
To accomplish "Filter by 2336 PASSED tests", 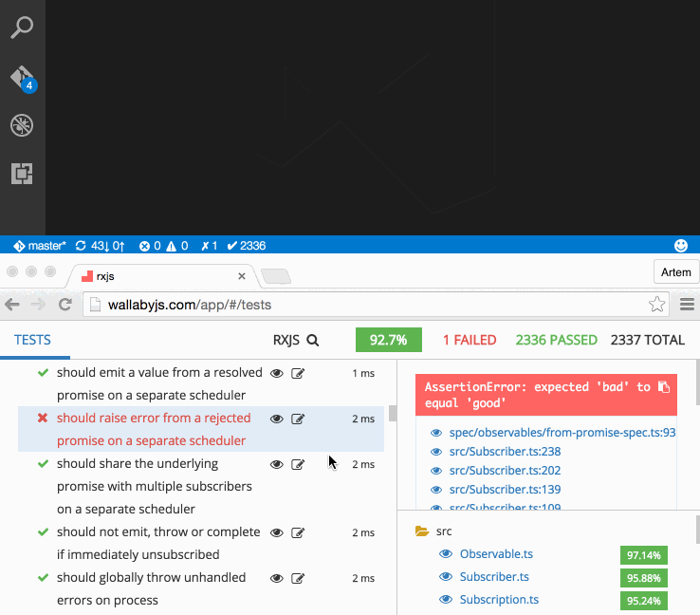I will click(556, 341).
